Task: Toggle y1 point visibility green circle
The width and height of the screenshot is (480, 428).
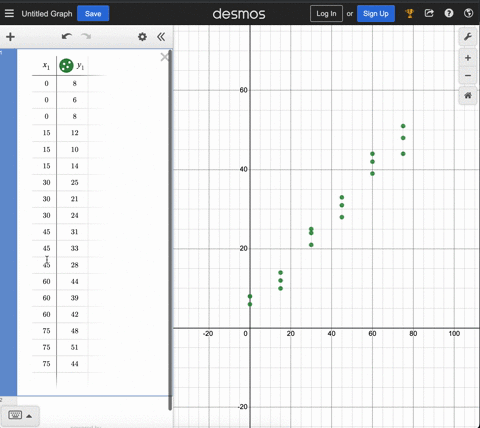Action: (66, 65)
